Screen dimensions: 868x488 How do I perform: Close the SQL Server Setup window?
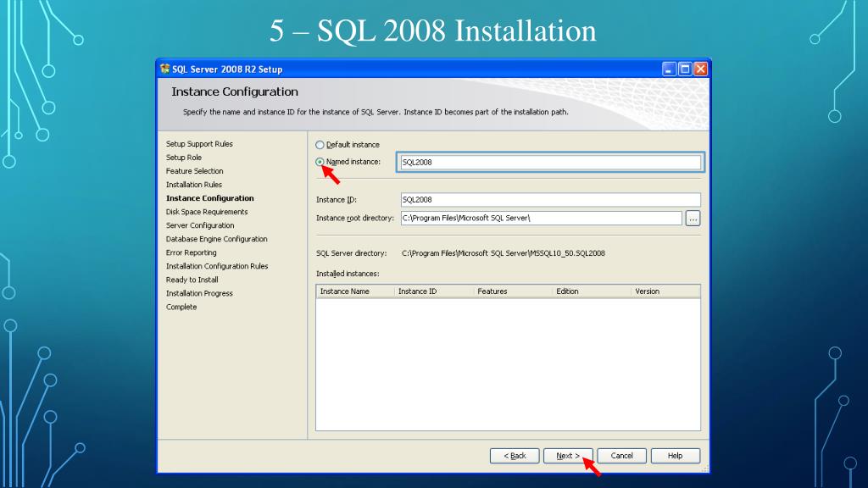[700, 69]
